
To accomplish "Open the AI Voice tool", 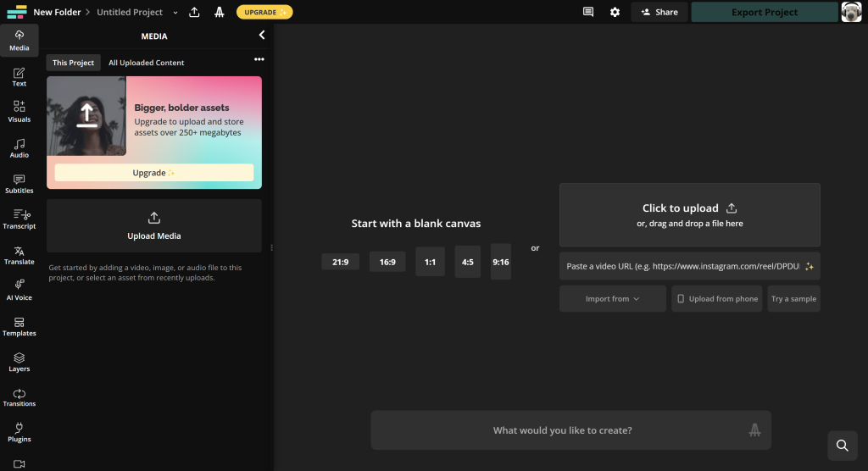I will point(19,290).
